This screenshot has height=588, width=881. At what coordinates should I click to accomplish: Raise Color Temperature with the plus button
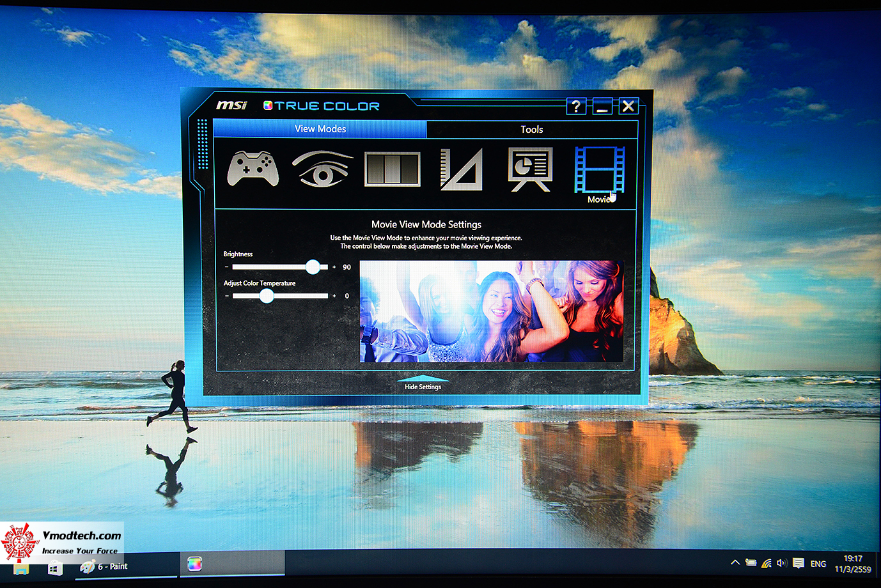[x=334, y=296]
